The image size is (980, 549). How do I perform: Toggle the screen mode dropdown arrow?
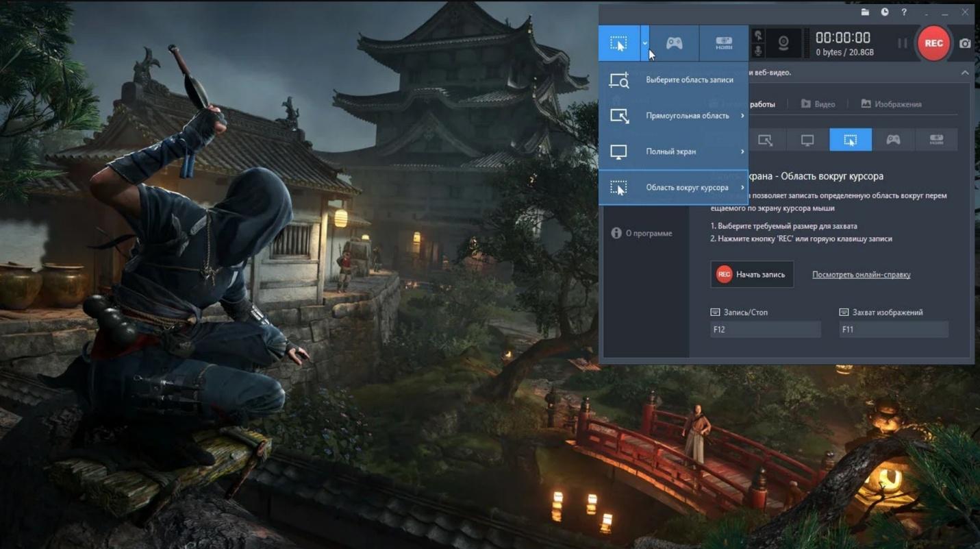644,44
